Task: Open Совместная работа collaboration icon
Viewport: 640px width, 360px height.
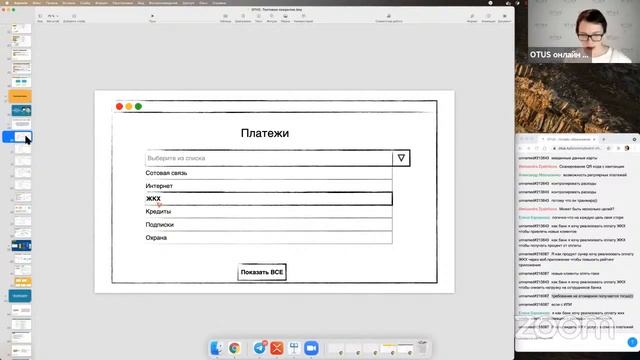Action: coord(389,18)
